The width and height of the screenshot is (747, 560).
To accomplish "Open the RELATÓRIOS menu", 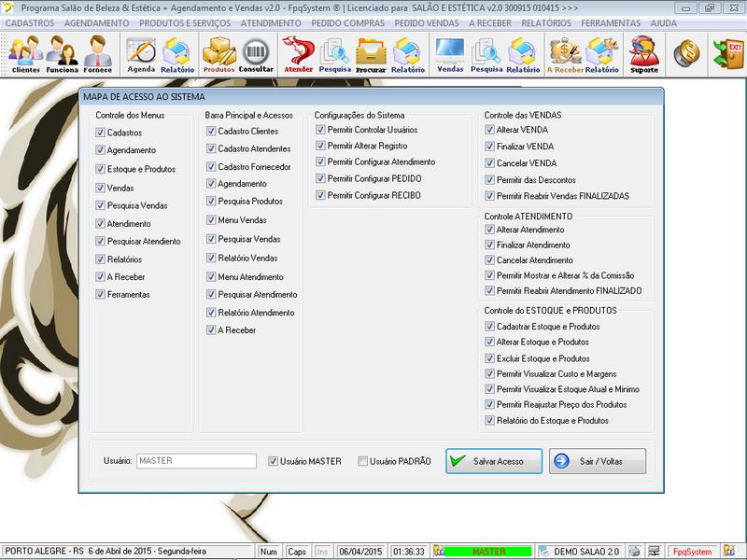I will coord(546,22).
